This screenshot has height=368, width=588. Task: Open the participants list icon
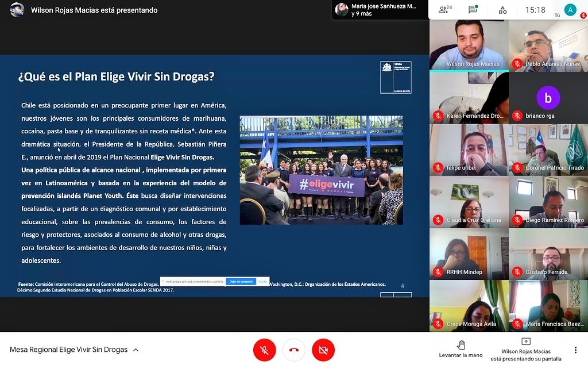[x=445, y=10]
